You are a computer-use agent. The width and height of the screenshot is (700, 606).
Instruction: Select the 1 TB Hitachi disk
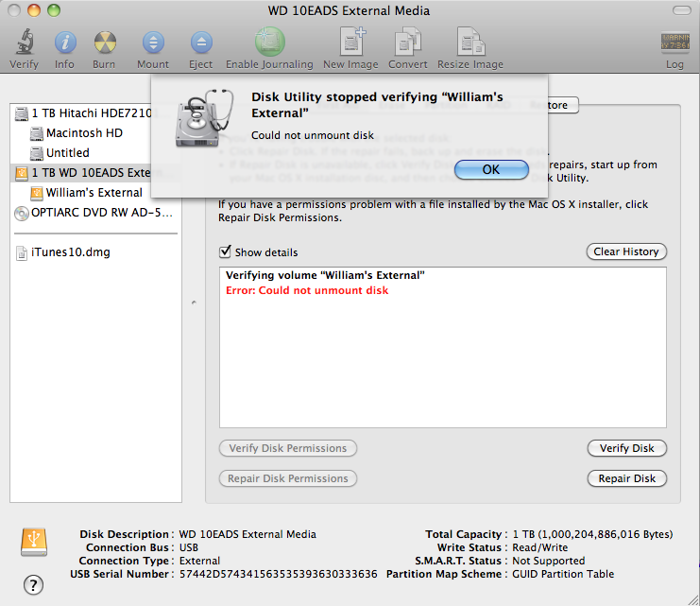click(83, 113)
